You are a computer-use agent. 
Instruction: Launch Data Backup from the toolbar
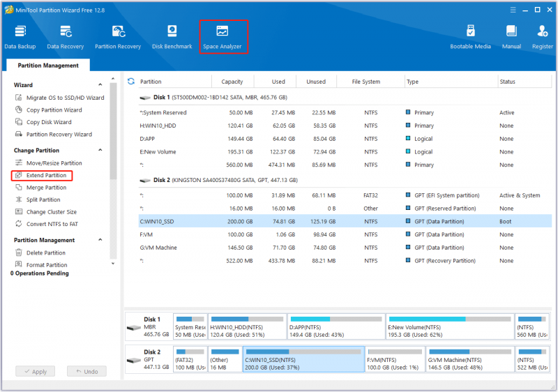[x=20, y=37]
